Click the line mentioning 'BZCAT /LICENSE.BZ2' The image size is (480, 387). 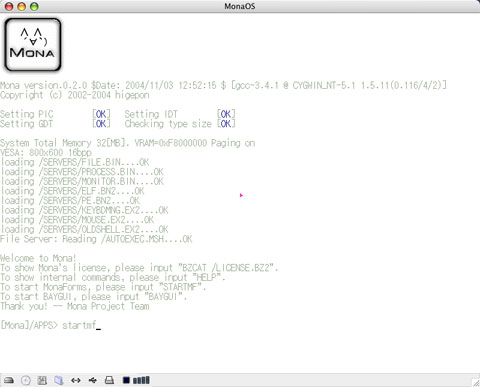click(139, 268)
